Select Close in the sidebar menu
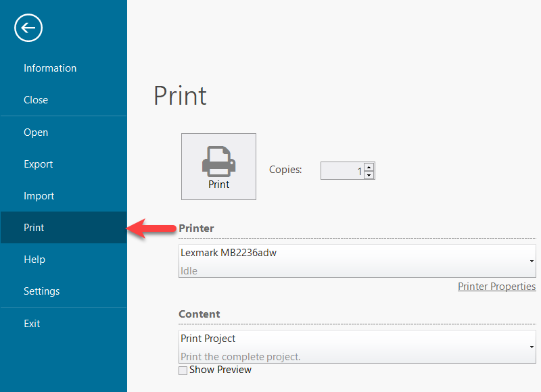This screenshot has width=541, height=392. click(x=36, y=100)
